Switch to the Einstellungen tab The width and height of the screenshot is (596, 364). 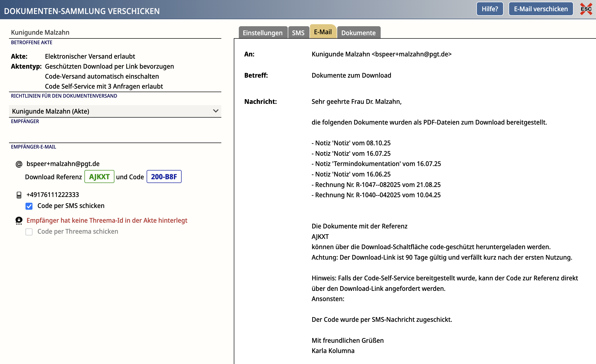[x=263, y=33]
